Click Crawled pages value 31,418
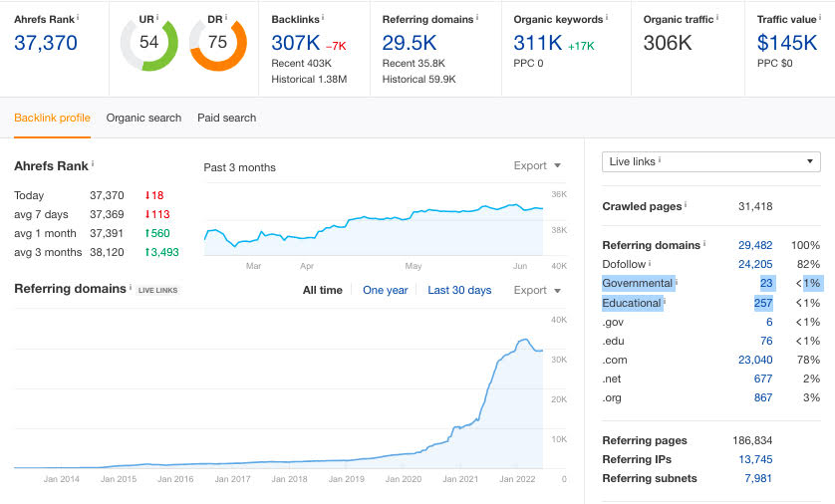This screenshot has width=835, height=504. 755,206
